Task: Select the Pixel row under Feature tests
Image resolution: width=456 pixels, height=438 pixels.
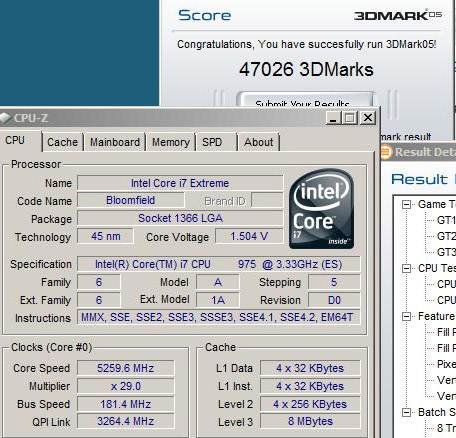Action: tap(446, 364)
